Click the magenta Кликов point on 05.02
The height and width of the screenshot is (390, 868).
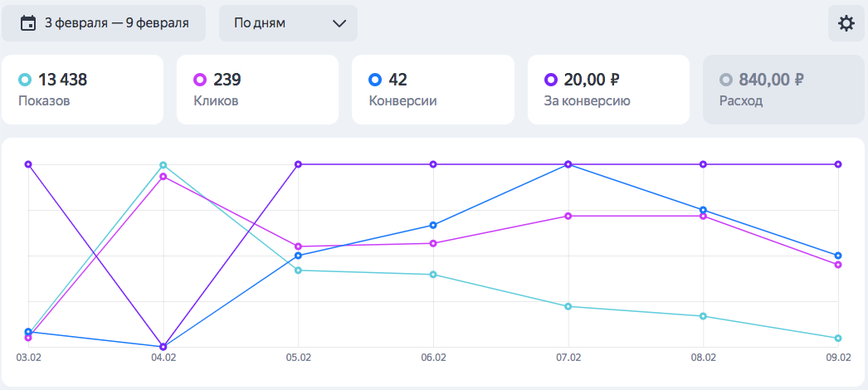click(299, 246)
